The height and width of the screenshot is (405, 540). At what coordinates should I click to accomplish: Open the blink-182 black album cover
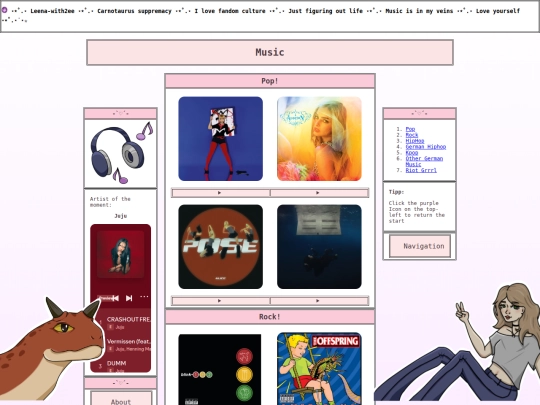click(x=220, y=369)
